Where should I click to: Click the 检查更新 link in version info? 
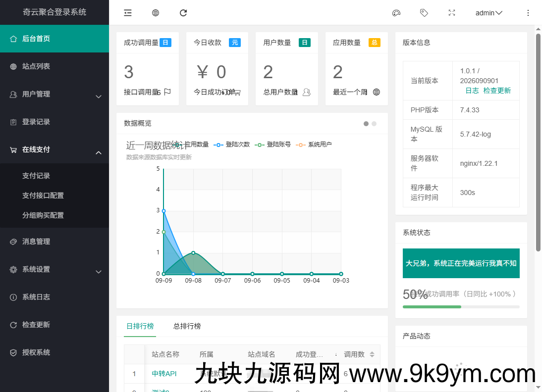coord(497,91)
